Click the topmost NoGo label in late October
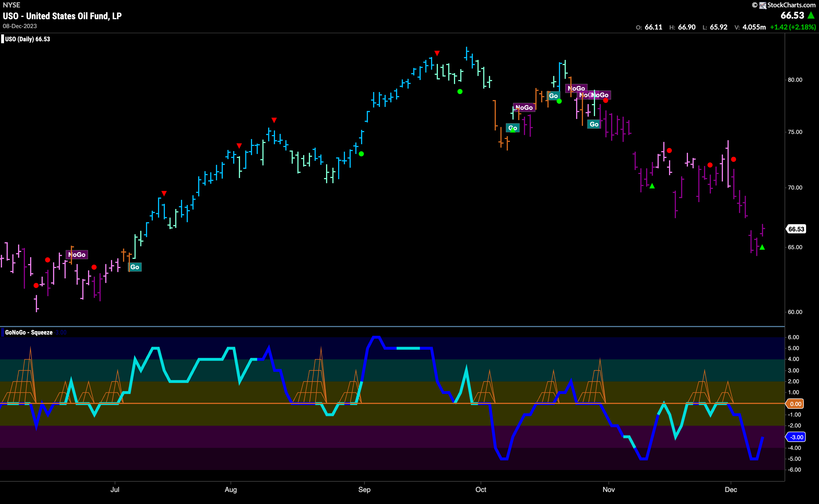 click(576, 88)
